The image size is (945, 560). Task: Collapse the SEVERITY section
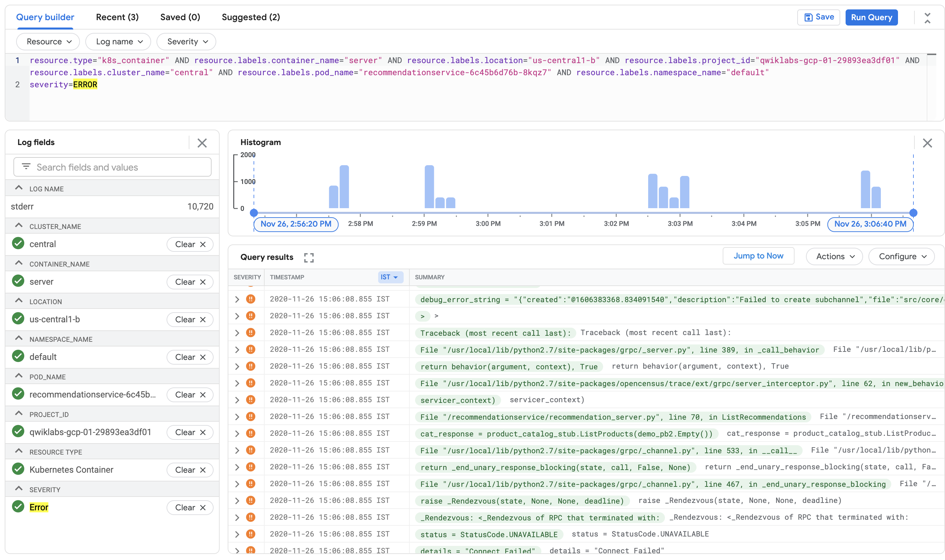(19, 489)
